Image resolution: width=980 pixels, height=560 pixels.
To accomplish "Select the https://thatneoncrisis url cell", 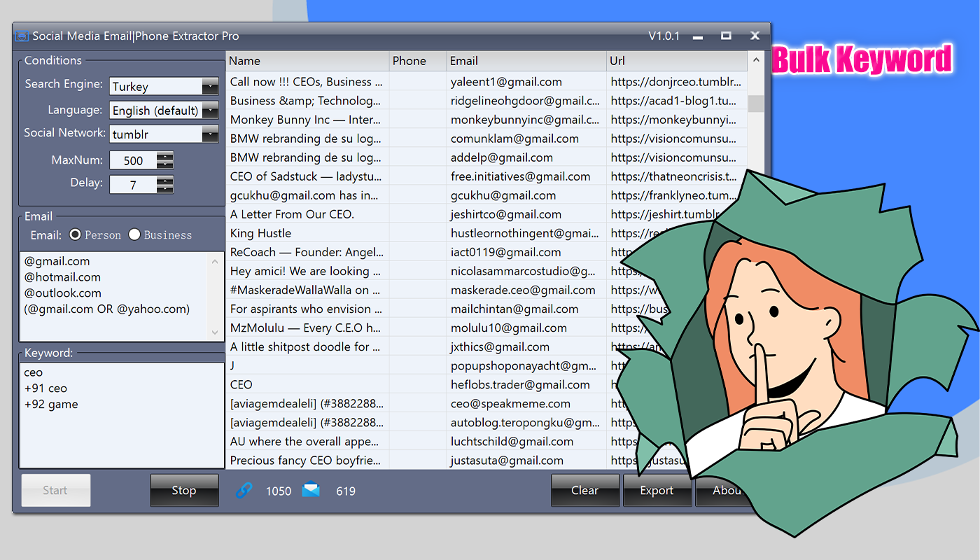I will pyautogui.click(x=677, y=176).
